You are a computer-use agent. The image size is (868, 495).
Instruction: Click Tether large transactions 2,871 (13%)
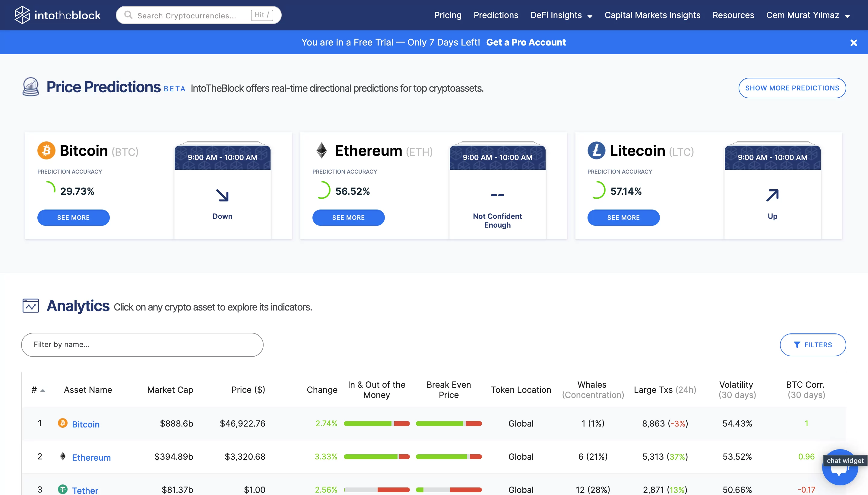pyautogui.click(x=665, y=490)
